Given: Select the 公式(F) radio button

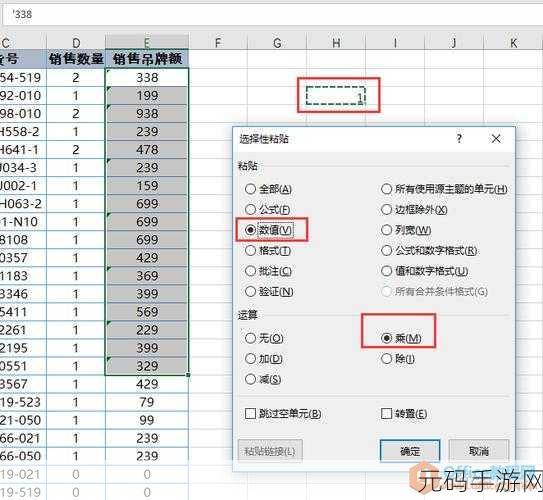Looking at the screenshot, I should tap(267, 209).
